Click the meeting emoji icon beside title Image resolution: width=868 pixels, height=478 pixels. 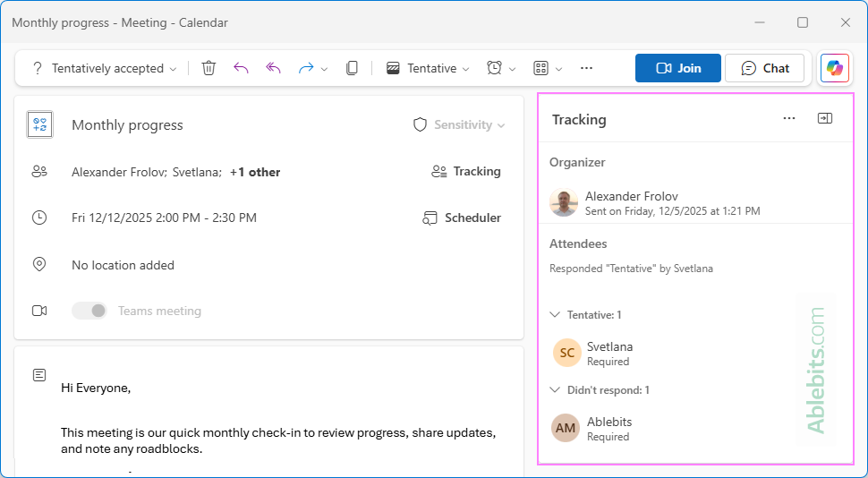(x=40, y=124)
